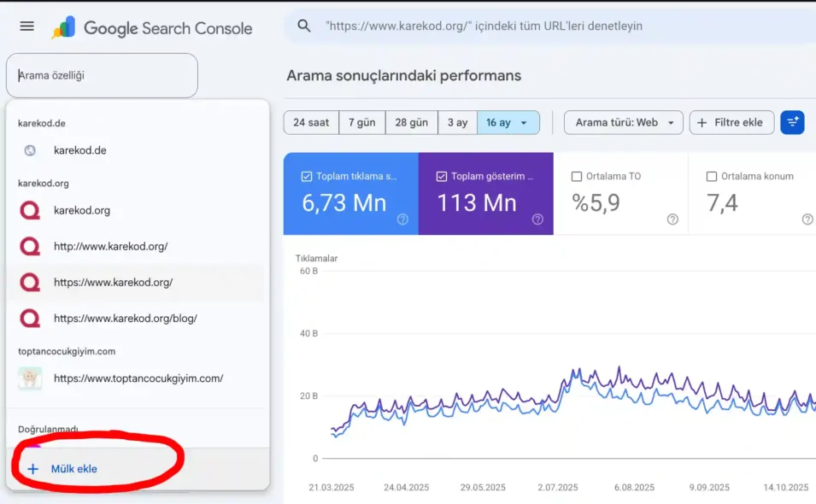
Task: Click the Mülk ekle button
Action: point(138,469)
